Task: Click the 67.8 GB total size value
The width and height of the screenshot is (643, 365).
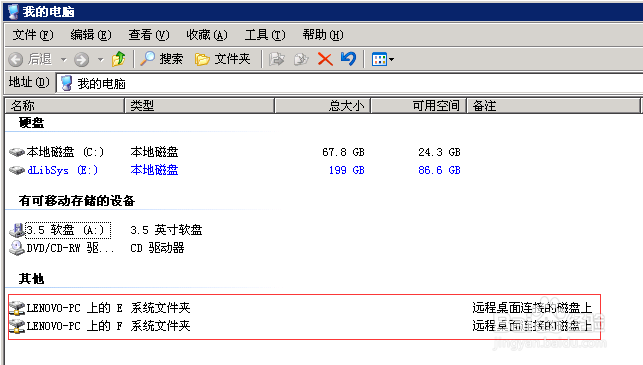Action: point(343,152)
